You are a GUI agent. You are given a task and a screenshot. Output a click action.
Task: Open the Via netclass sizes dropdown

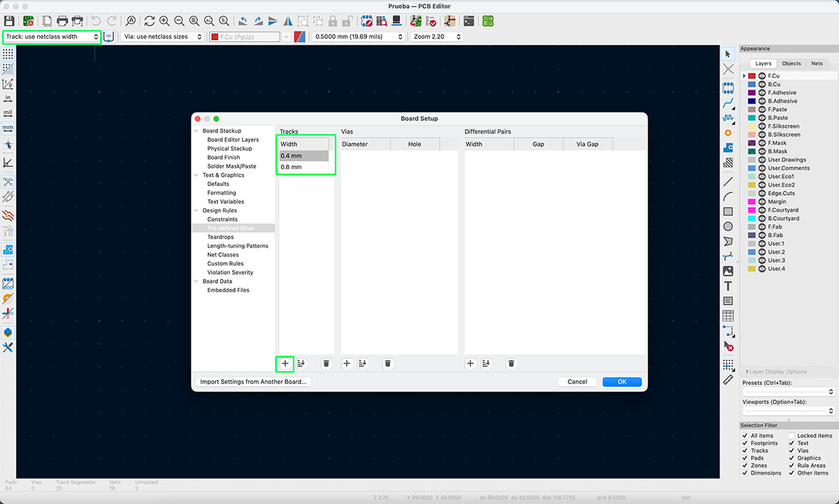tap(162, 36)
